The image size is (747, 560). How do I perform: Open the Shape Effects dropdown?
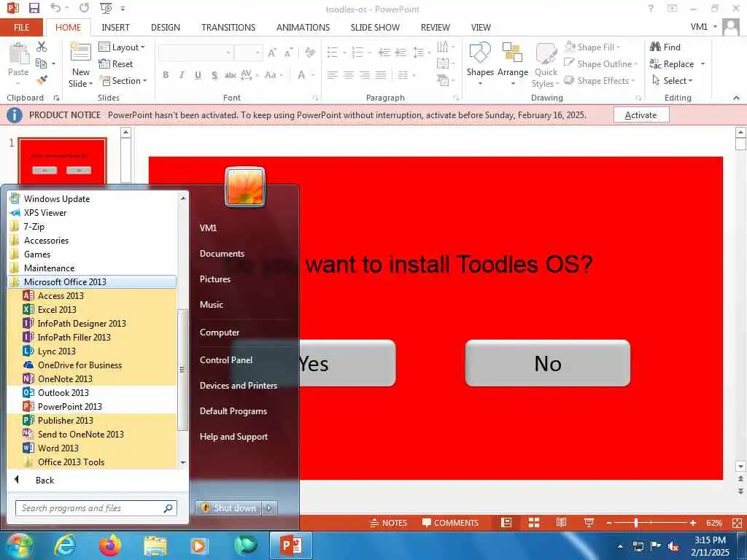coord(600,80)
